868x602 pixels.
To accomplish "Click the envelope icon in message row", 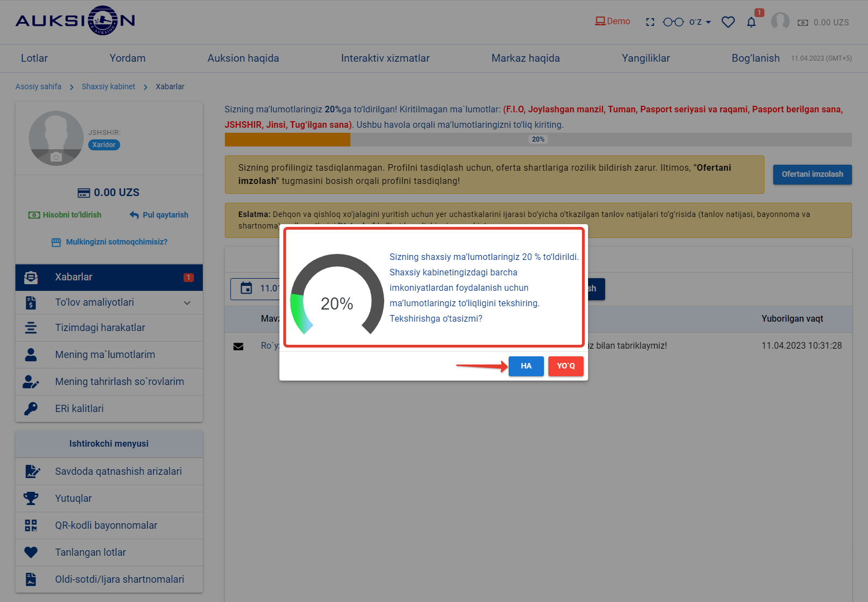I will tap(238, 346).
